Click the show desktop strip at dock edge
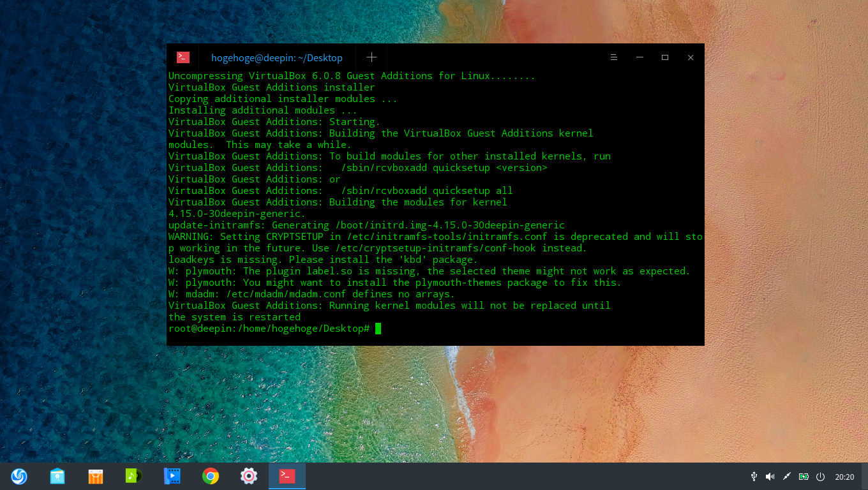Image resolution: width=868 pixels, height=490 pixels. pos(864,477)
